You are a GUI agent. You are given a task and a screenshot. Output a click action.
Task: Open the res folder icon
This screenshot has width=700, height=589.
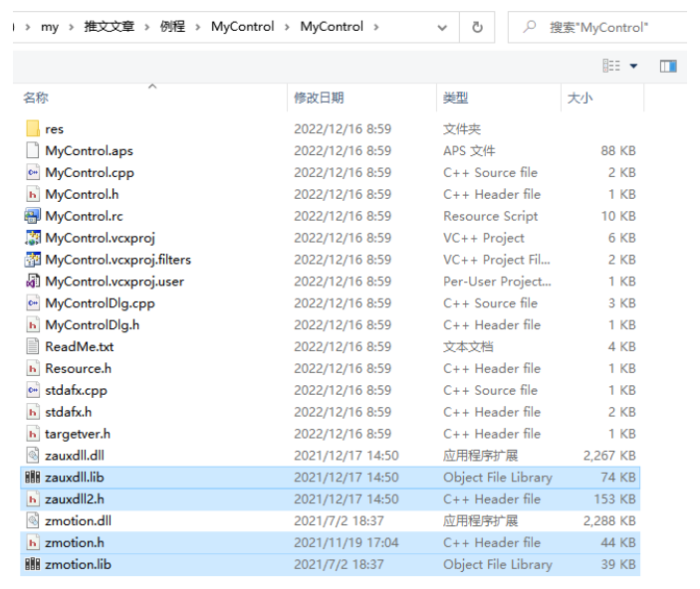pyautogui.click(x=33, y=129)
